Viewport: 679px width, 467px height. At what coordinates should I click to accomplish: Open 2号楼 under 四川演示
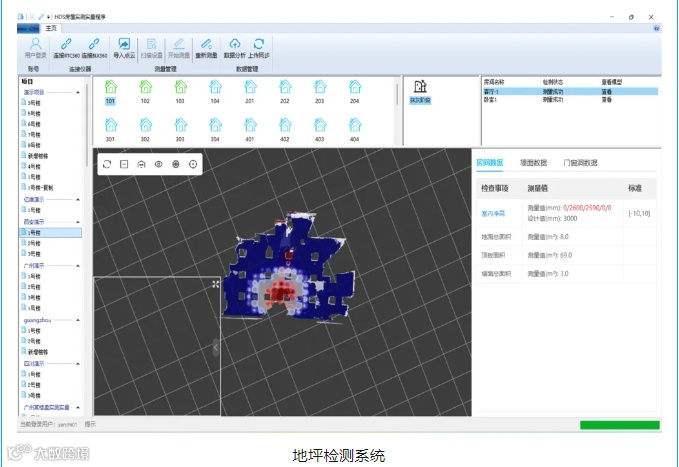pos(31,385)
